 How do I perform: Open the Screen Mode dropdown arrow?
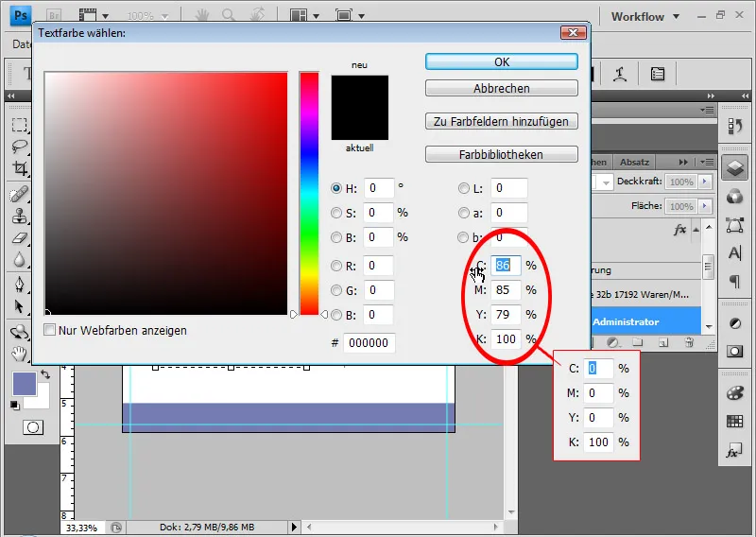coord(362,16)
